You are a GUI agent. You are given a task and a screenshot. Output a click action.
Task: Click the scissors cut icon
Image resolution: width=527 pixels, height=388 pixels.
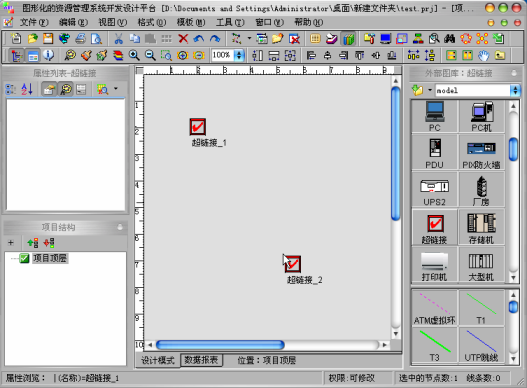pos(118,39)
